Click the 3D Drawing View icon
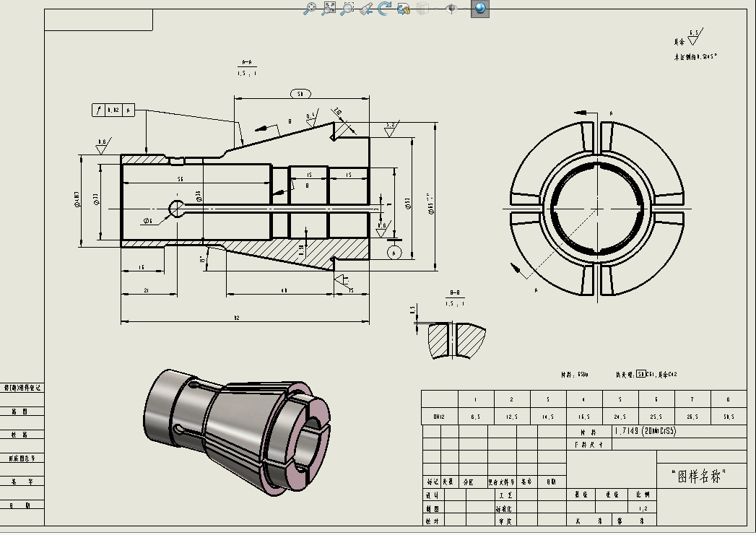 (403, 8)
